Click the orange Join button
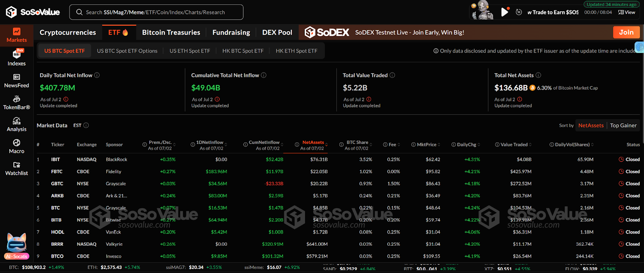The height and width of the screenshot is (273, 644). pos(626,32)
